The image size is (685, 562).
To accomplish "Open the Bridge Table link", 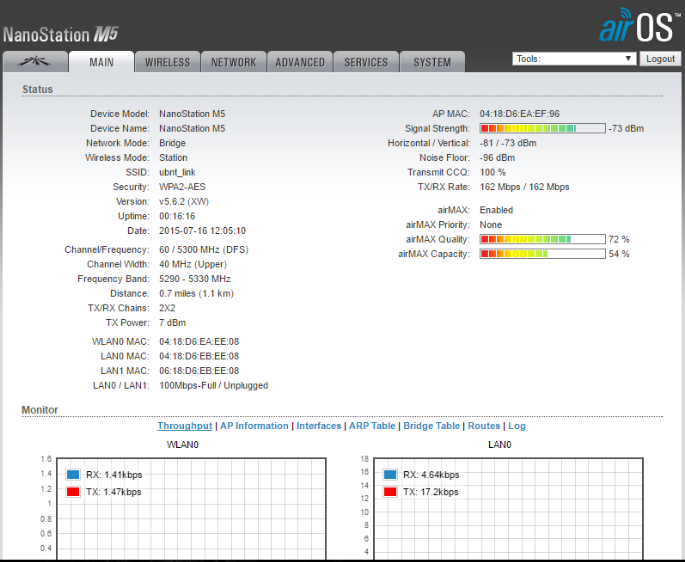I will [x=432, y=426].
